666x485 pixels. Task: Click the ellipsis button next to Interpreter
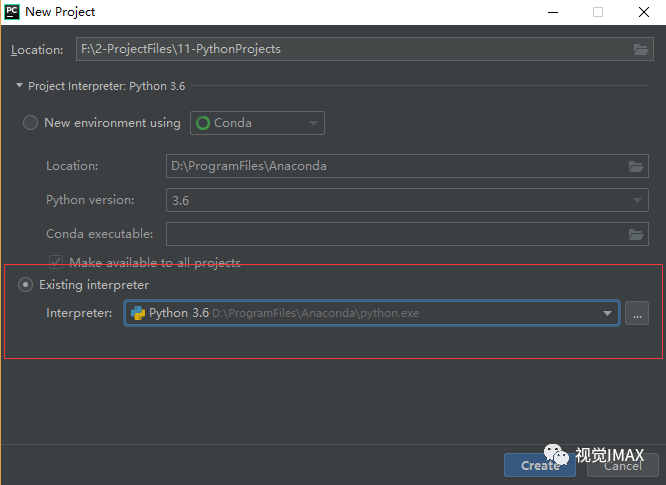[637, 313]
